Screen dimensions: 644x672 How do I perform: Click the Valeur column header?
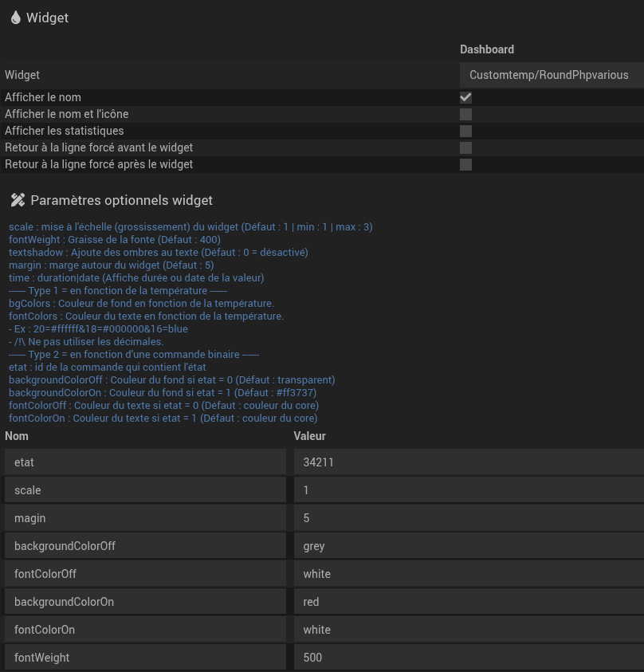point(309,436)
